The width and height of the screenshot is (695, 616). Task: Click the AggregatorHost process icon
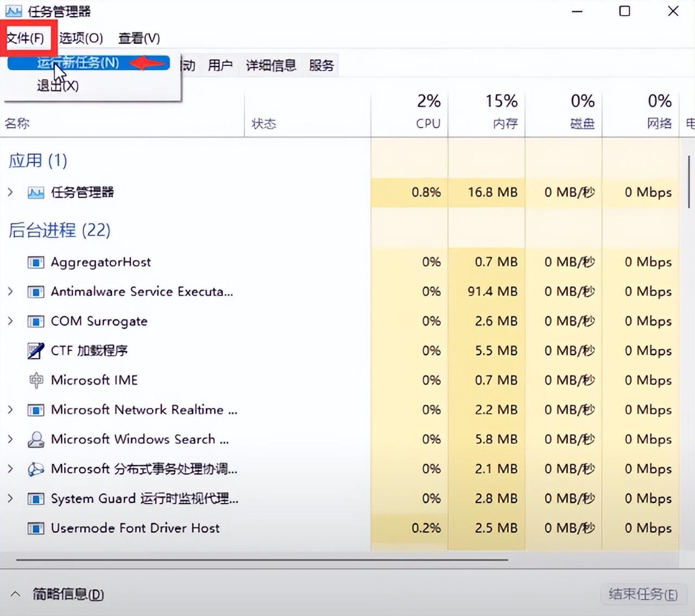tap(36, 262)
